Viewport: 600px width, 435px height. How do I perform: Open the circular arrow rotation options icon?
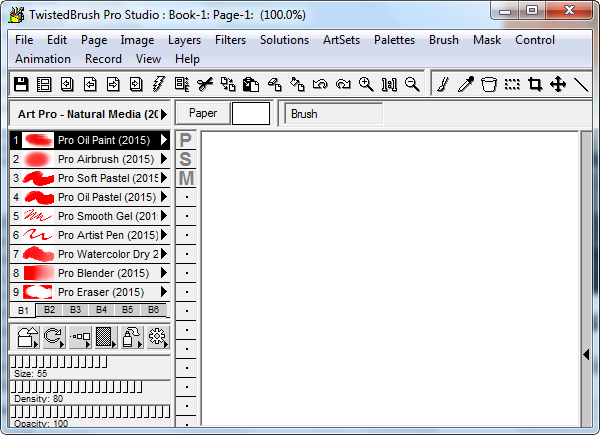click(x=54, y=337)
